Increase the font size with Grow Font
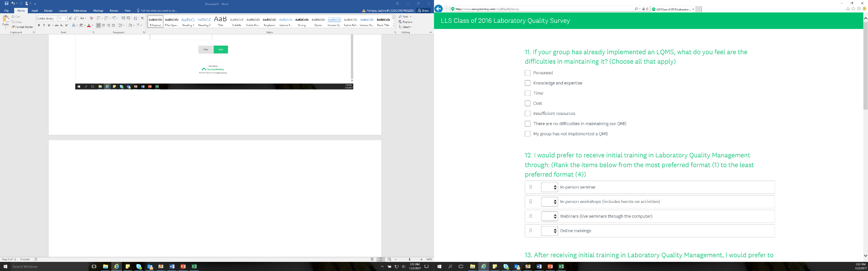868x271 pixels. (x=71, y=18)
